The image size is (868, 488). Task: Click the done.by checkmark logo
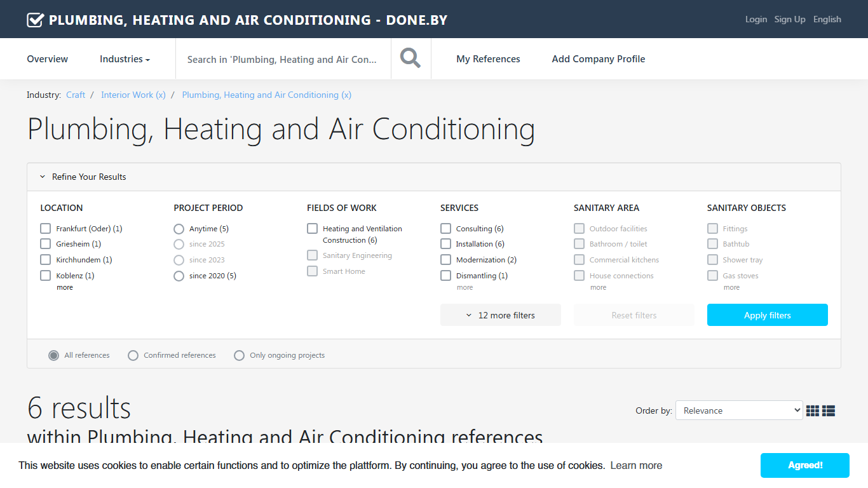coord(35,20)
